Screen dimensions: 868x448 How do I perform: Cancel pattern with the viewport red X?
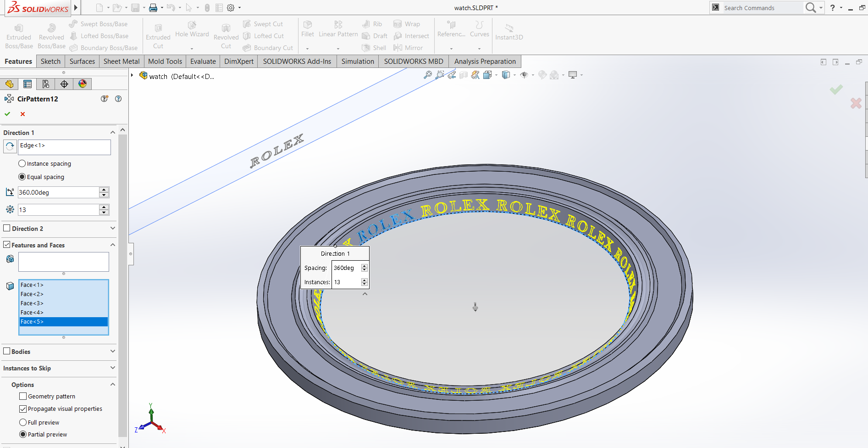pos(856,103)
